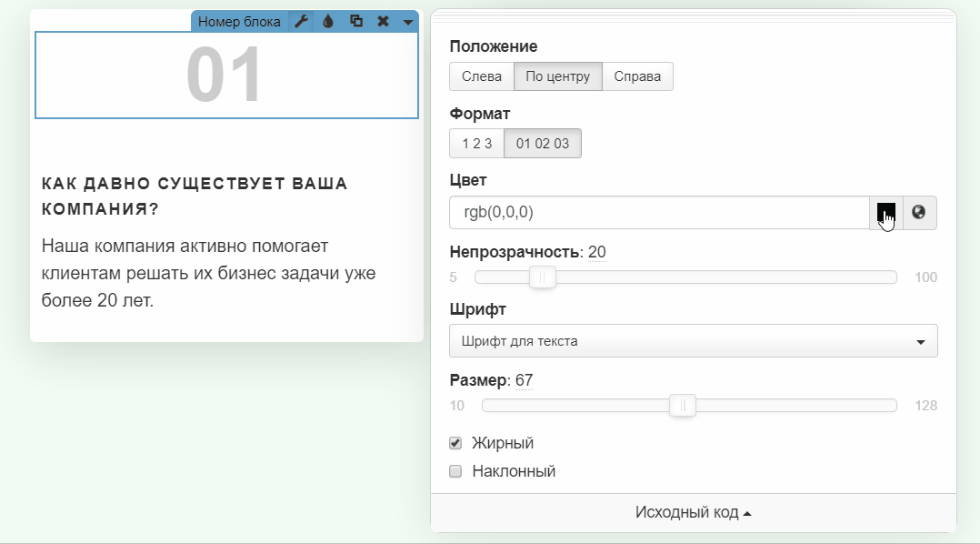Select По центру alignment
Image resolution: width=980 pixels, height=544 pixels.
(x=558, y=76)
